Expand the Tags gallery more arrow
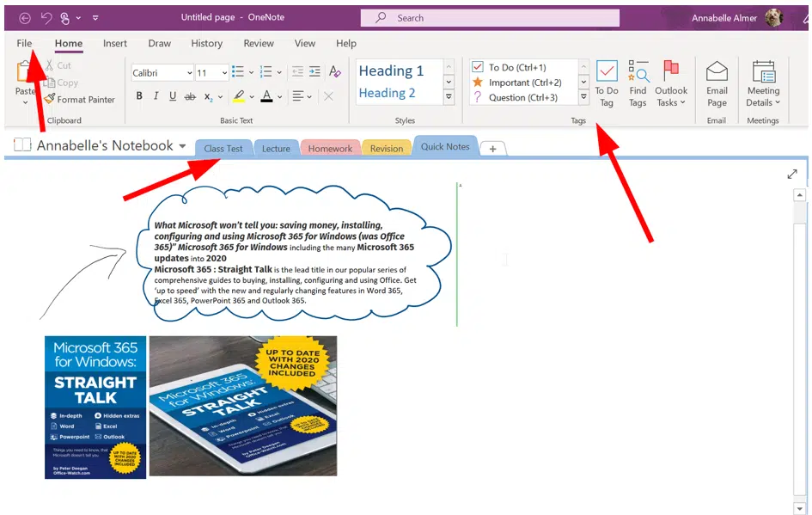 point(583,97)
